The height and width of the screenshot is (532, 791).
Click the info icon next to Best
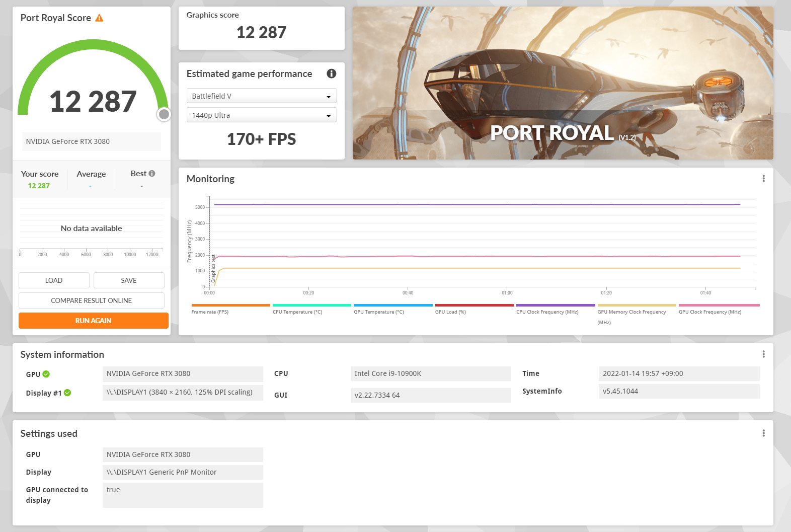pos(152,173)
